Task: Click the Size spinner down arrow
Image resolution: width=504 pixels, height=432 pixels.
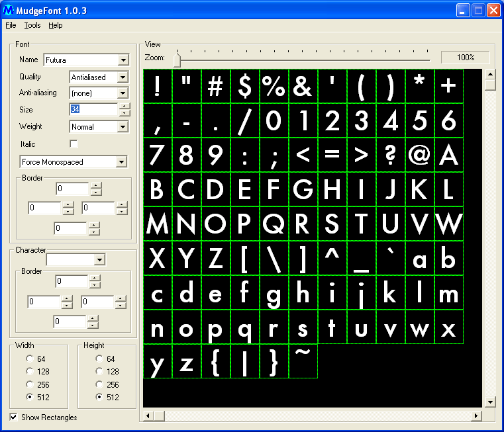Action: click(124, 113)
